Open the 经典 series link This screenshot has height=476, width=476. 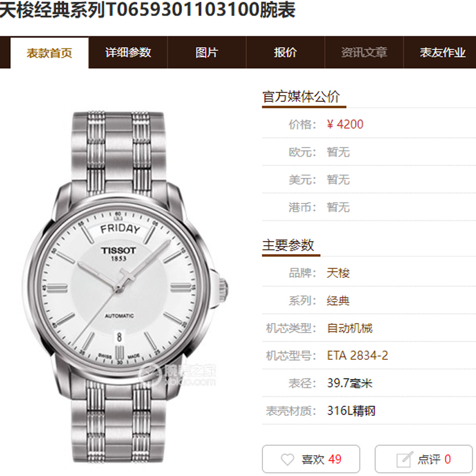[x=338, y=300]
